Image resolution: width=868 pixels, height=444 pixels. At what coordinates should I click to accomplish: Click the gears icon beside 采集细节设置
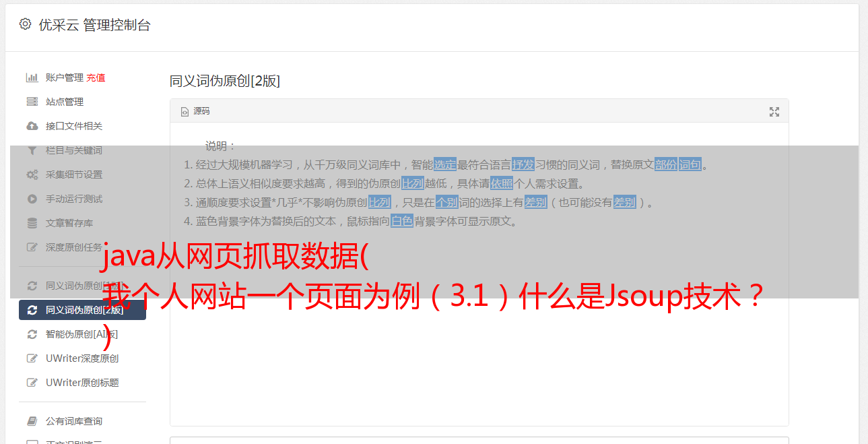(x=32, y=175)
